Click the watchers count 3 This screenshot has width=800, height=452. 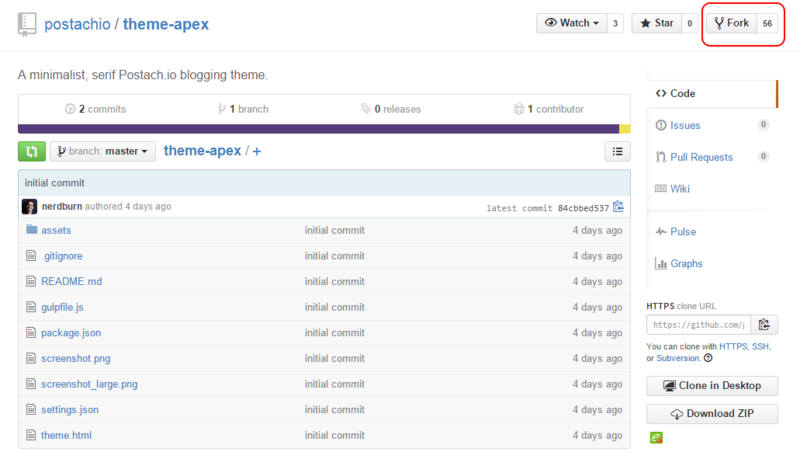click(615, 23)
